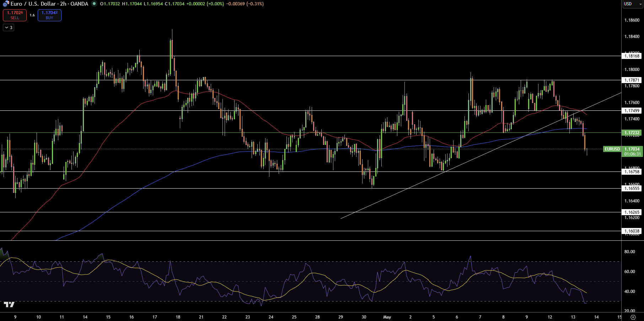Click the high value H1.17044
Screen dimensions: 644x321
coord(132,4)
